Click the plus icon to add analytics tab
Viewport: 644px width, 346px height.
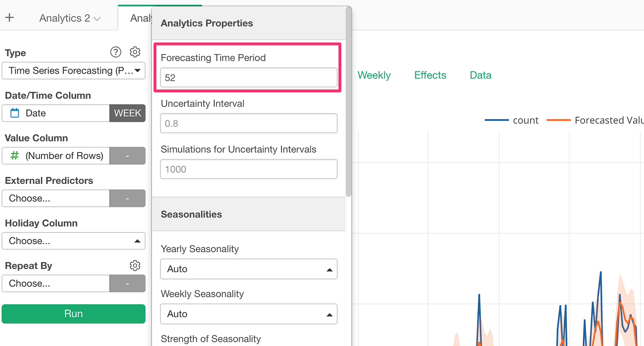10,18
